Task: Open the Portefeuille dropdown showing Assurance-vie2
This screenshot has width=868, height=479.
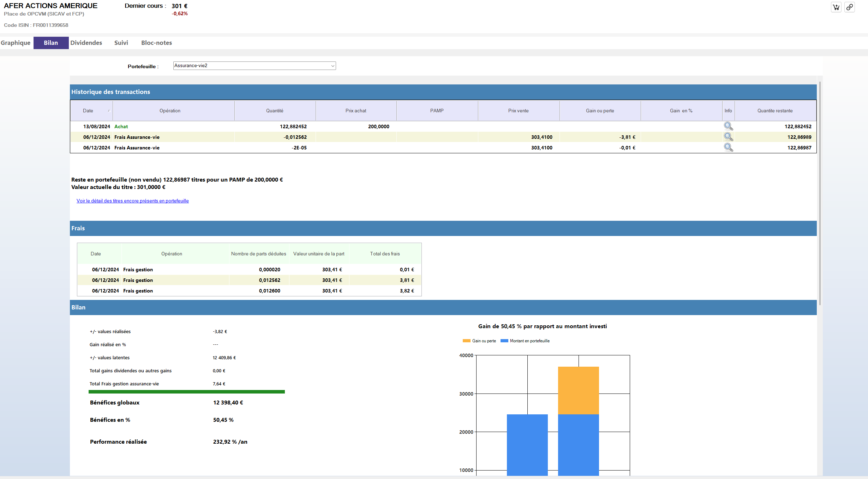Action: pyautogui.click(x=255, y=66)
